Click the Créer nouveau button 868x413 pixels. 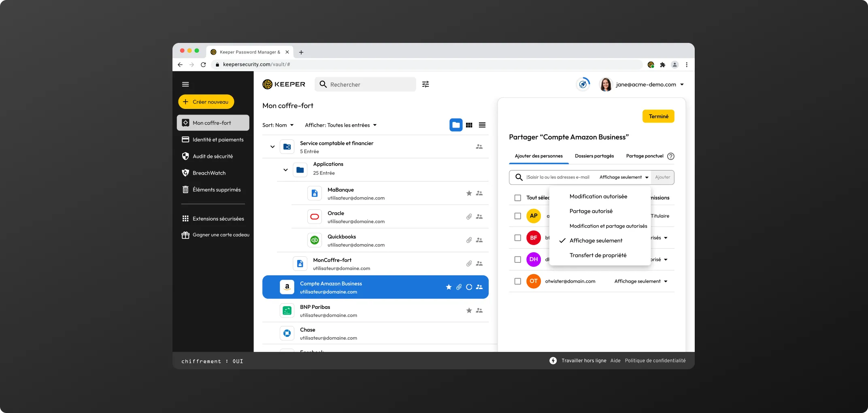pos(206,102)
